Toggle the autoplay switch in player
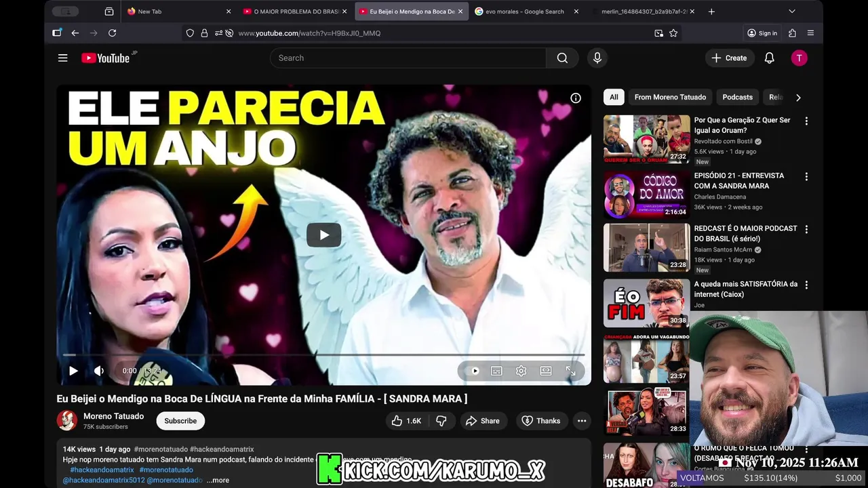Viewport: 868px width, 488px height. (475, 371)
